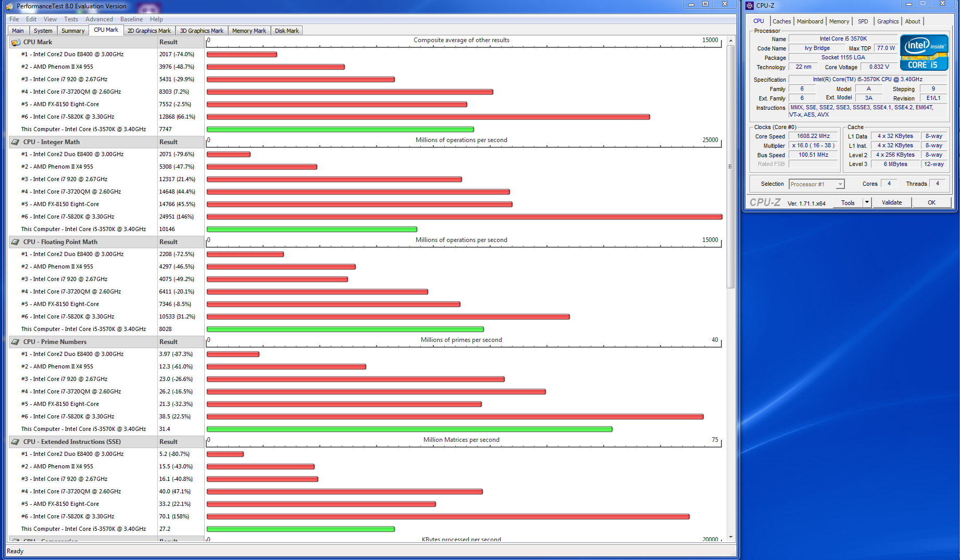The height and width of the screenshot is (560, 960).
Task: Click the results scrollbar up arrow
Action: [731, 40]
